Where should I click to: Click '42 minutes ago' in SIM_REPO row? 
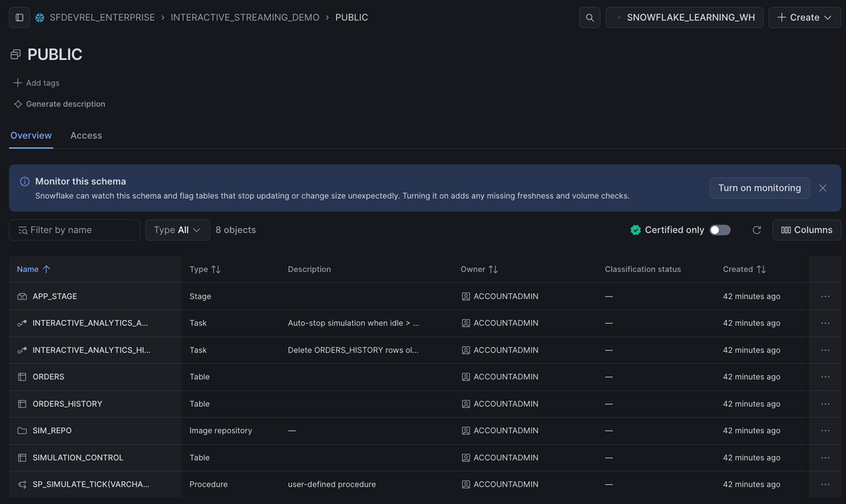[752, 431]
